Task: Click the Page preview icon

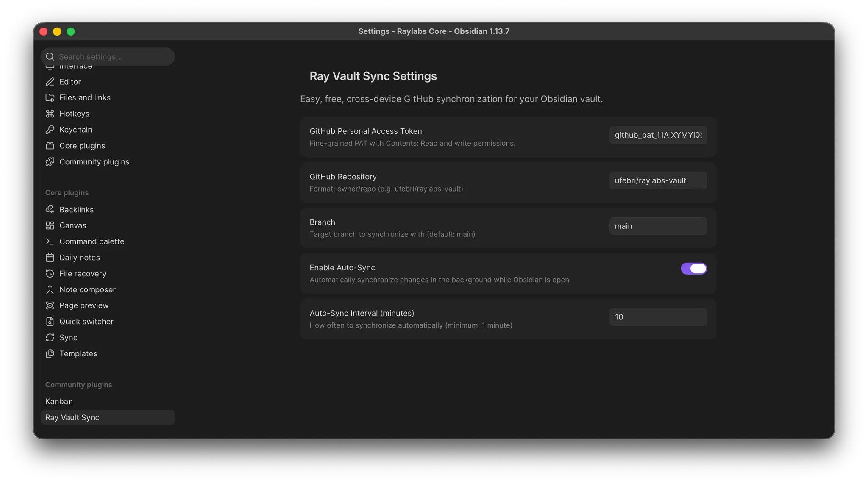Action: click(50, 305)
